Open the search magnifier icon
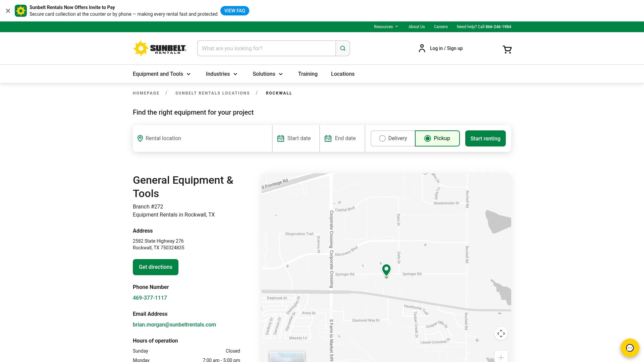This screenshot has height=362, width=644. coord(342,48)
